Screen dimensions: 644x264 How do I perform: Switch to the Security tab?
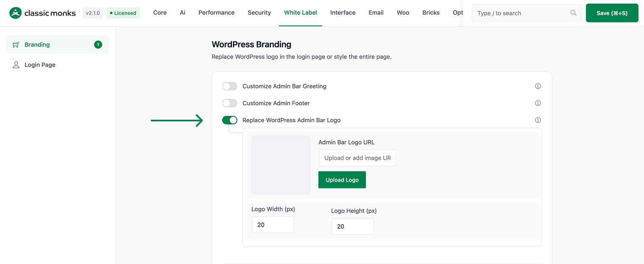coord(259,13)
